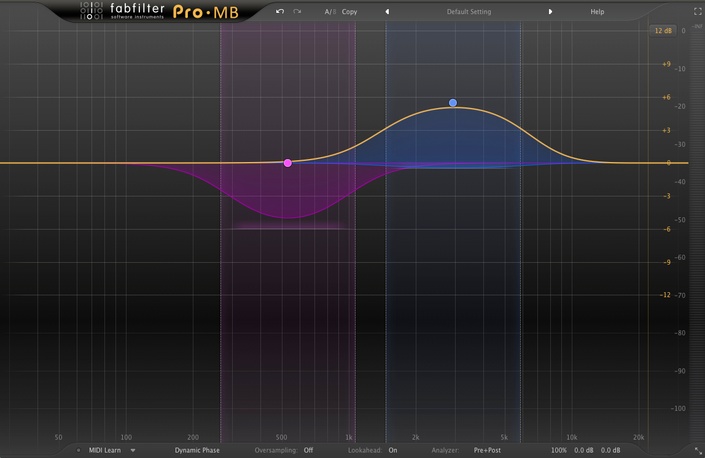Image resolution: width=705 pixels, height=458 pixels.
Task: Click the '-100' level meter label
Action: pyautogui.click(x=678, y=408)
